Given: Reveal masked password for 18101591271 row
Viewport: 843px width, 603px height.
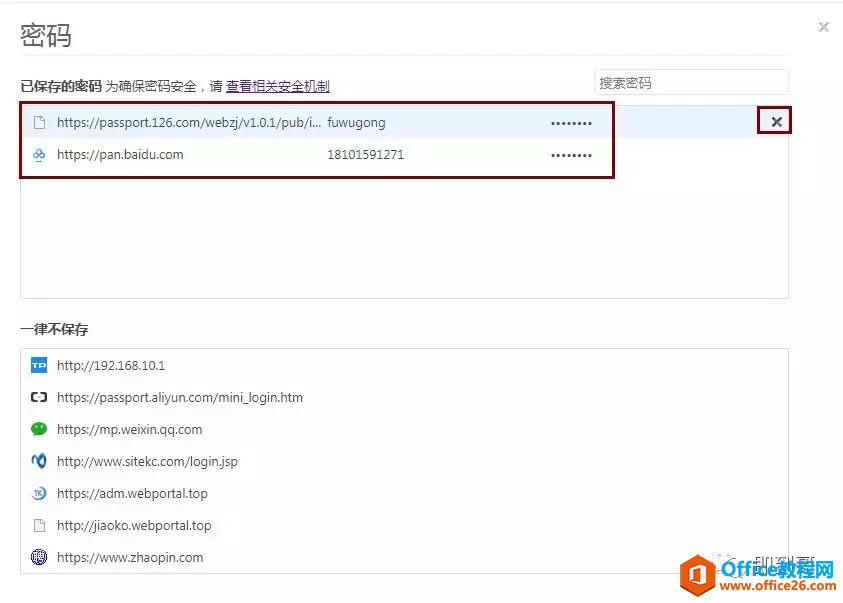Looking at the screenshot, I should (571, 155).
